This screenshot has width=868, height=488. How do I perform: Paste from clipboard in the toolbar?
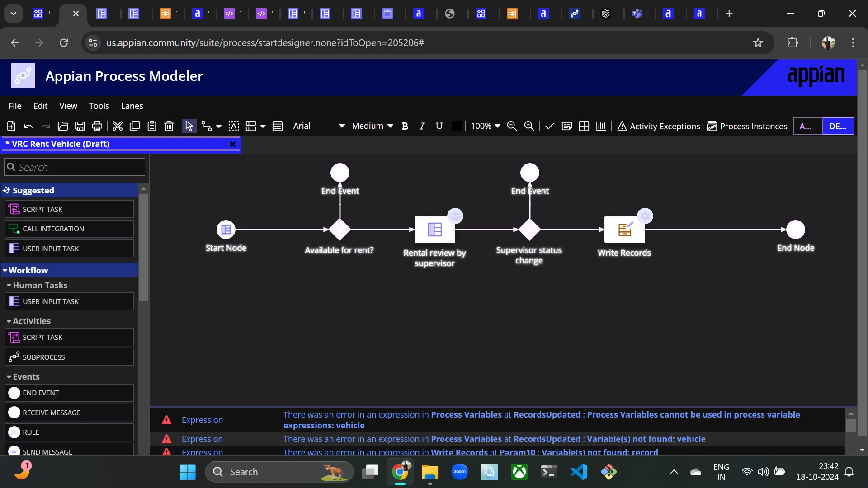(152, 126)
